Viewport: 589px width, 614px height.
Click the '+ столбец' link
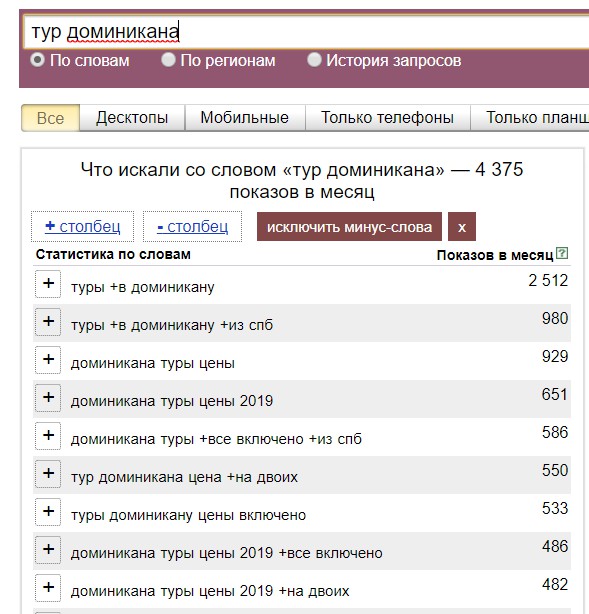click(x=83, y=226)
